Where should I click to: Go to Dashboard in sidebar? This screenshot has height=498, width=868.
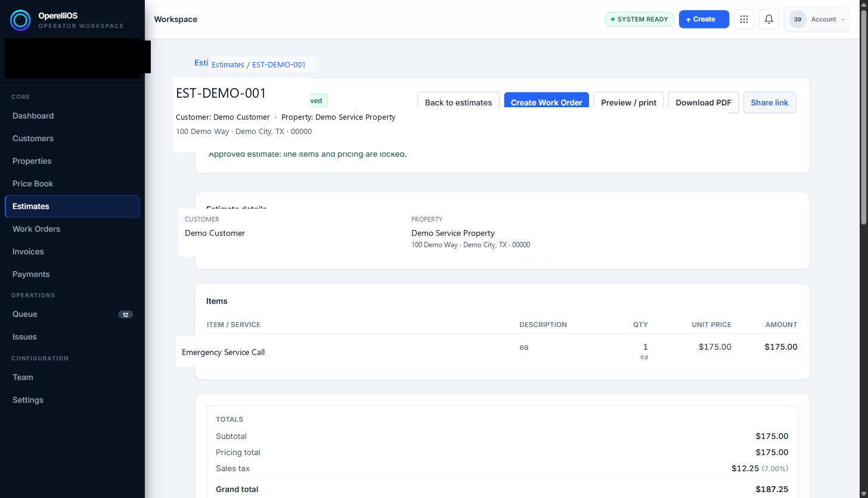pos(72,116)
